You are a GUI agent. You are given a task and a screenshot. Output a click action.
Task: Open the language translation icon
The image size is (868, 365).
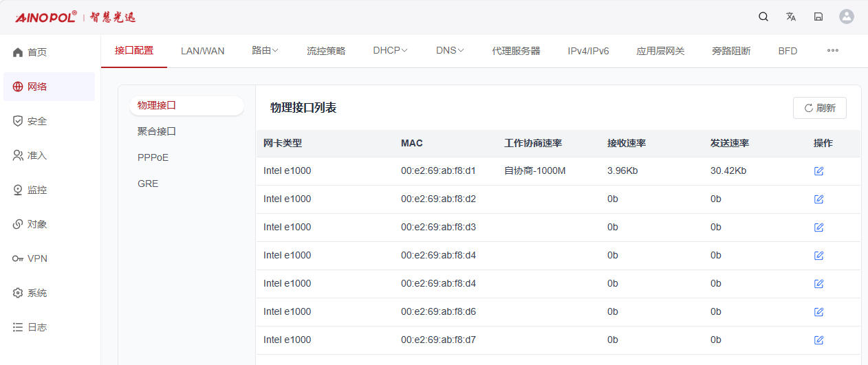point(791,16)
